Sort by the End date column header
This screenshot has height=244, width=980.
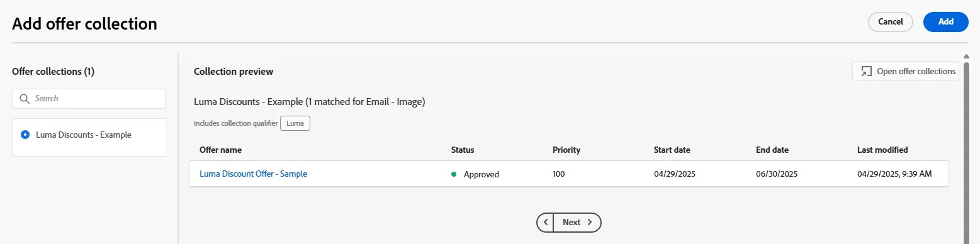point(772,150)
